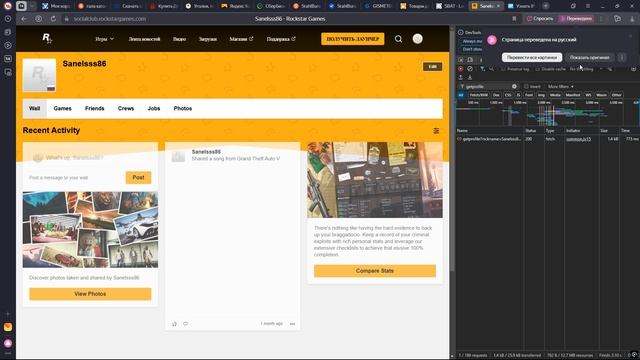The width and height of the screenshot is (640, 360).
Task: Switch to the Games profile tab
Action: tap(62, 109)
